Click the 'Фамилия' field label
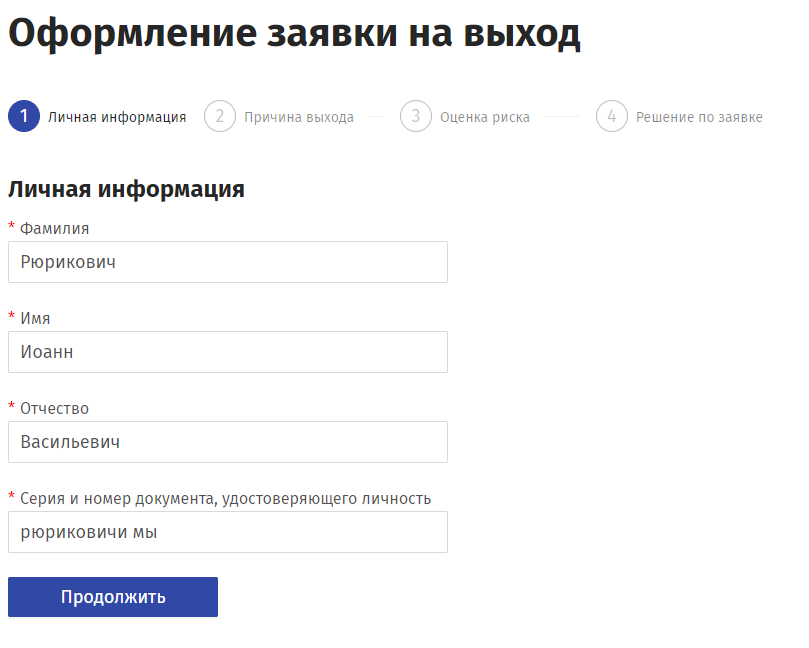Viewport: 809px width, 648px height. (54, 228)
